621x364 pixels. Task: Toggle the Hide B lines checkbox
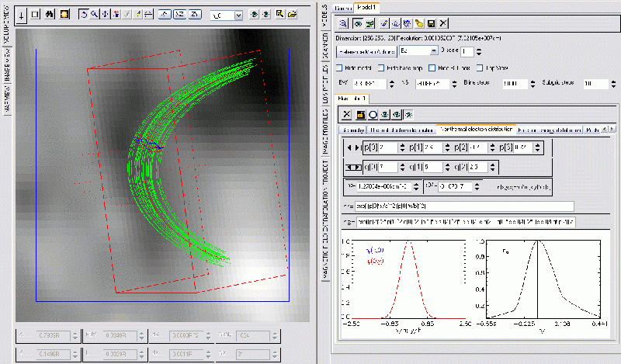pyautogui.click(x=432, y=68)
